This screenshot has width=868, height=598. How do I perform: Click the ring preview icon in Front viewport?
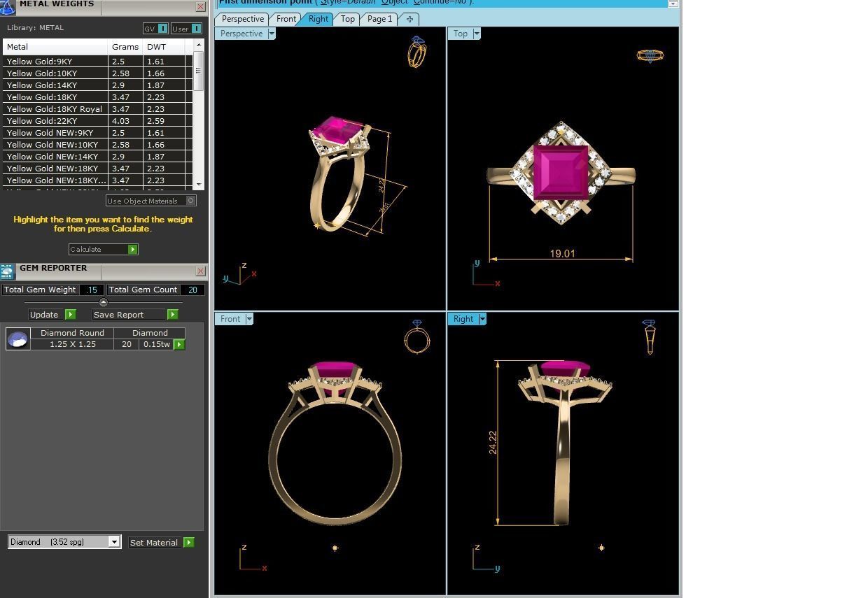416,338
